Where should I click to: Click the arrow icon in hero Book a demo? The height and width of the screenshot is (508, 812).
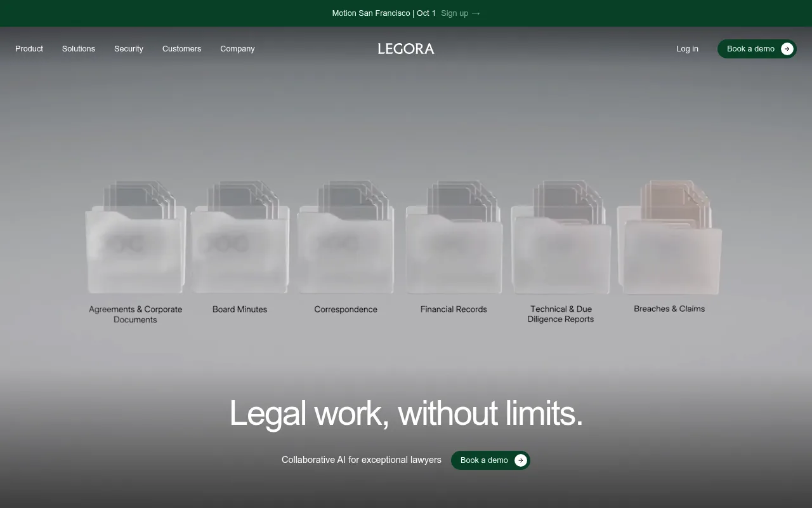(521, 460)
